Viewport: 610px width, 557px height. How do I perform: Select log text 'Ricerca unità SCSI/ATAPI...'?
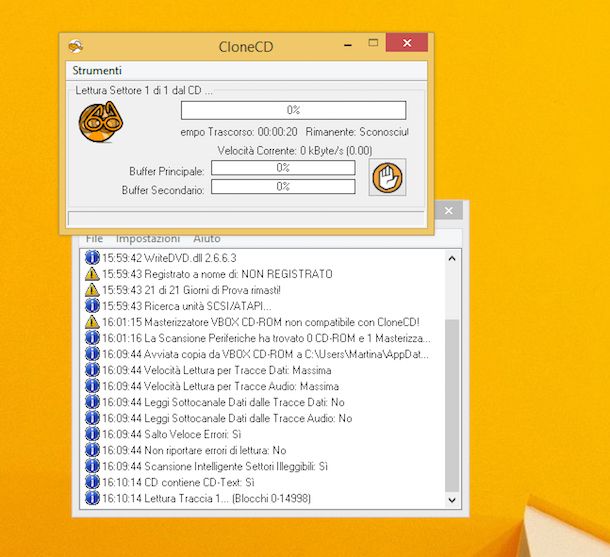click(x=208, y=306)
